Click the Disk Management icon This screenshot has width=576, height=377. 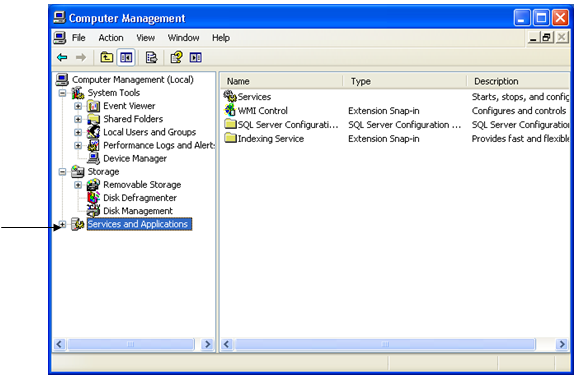pyautogui.click(x=93, y=211)
